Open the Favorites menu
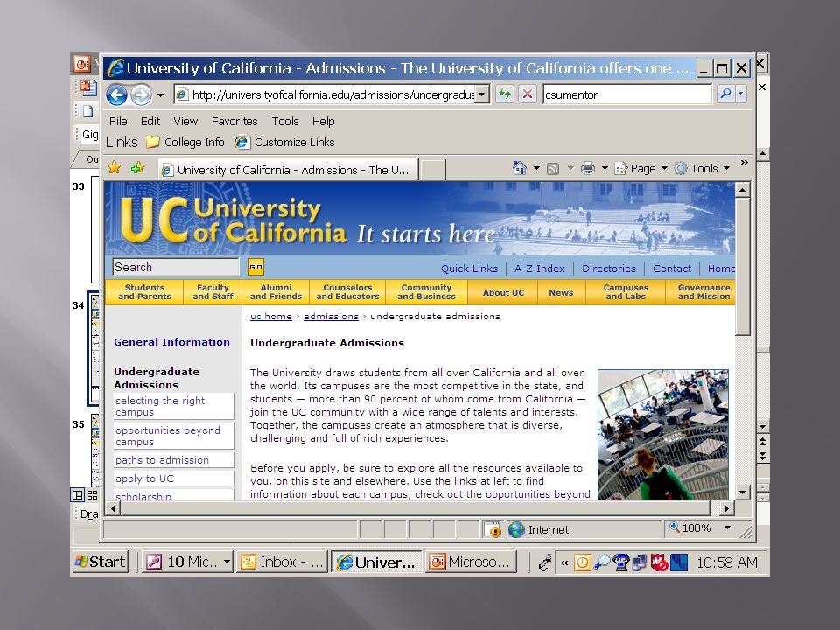Screen dimensions: 840x630 [x=234, y=121]
